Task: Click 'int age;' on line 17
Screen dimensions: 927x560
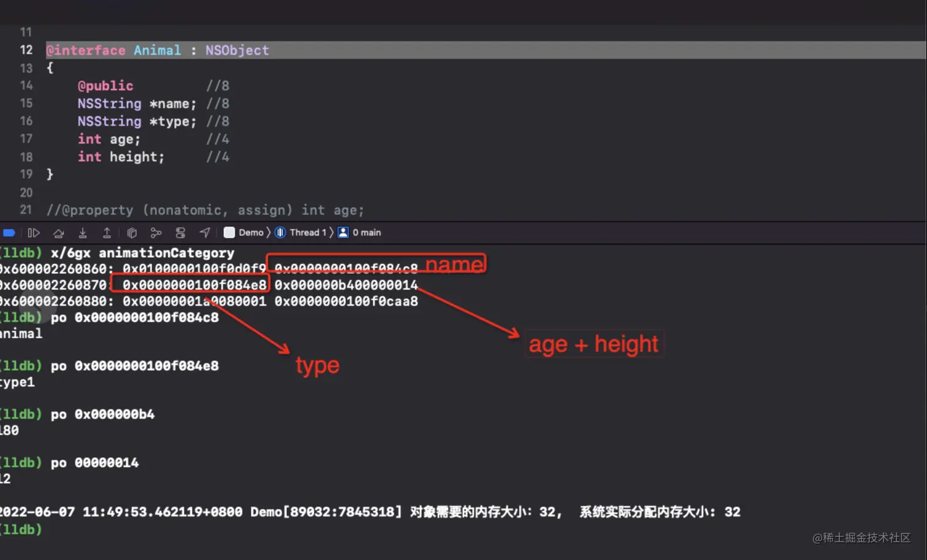Action: [109, 139]
